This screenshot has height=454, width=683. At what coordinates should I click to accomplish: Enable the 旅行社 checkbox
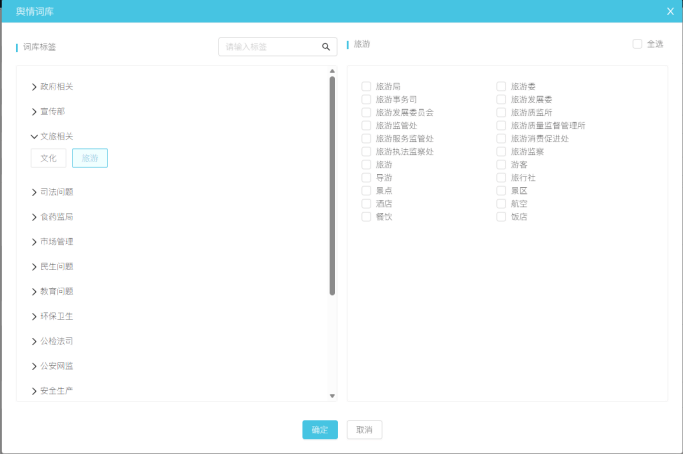pyautogui.click(x=501, y=177)
